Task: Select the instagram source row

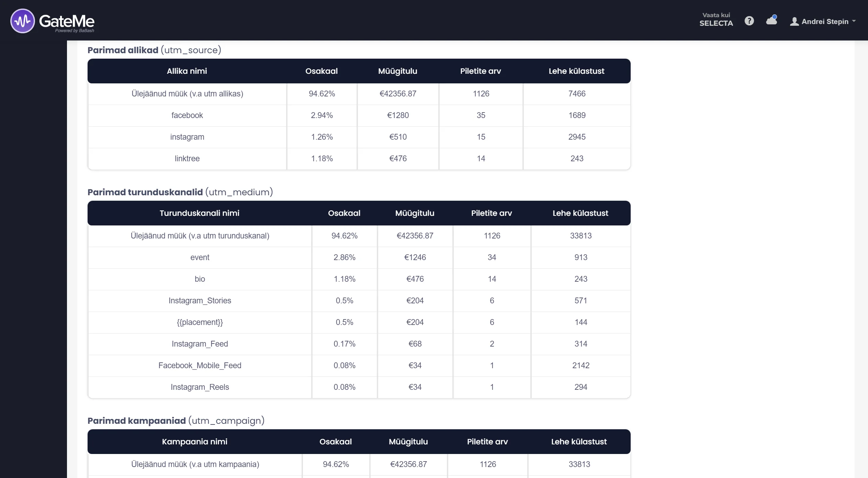Action: pyautogui.click(x=359, y=137)
